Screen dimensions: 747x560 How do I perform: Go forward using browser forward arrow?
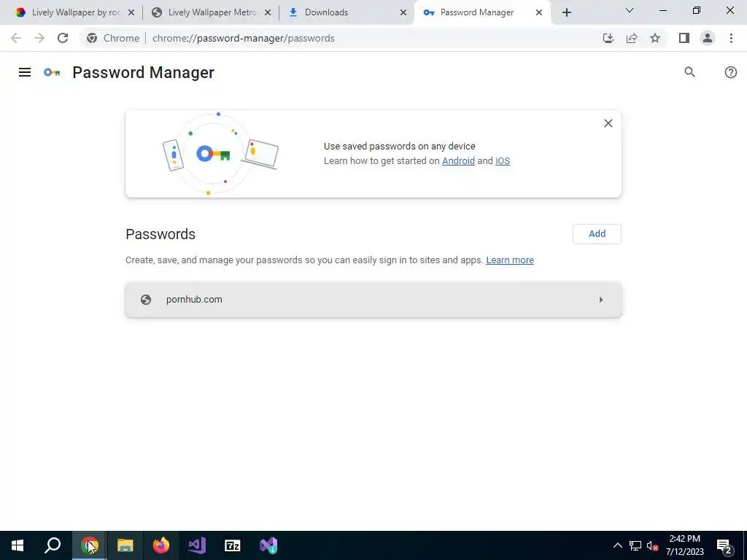[39, 38]
